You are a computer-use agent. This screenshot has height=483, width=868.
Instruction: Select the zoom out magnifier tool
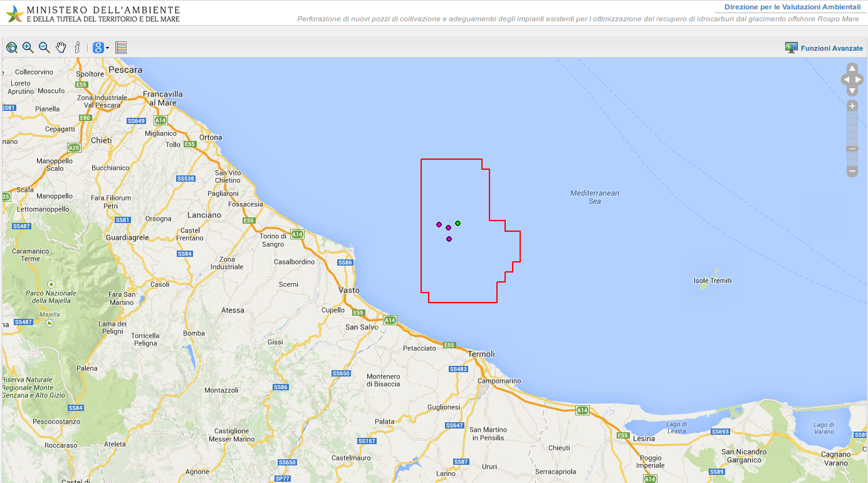click(44, 48)
